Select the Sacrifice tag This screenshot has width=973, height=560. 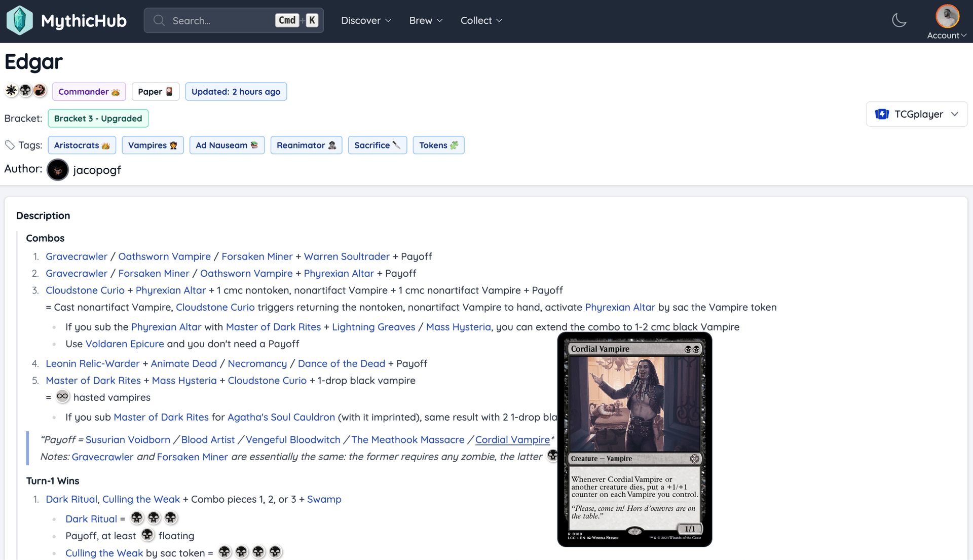click(x=377, y=145)
